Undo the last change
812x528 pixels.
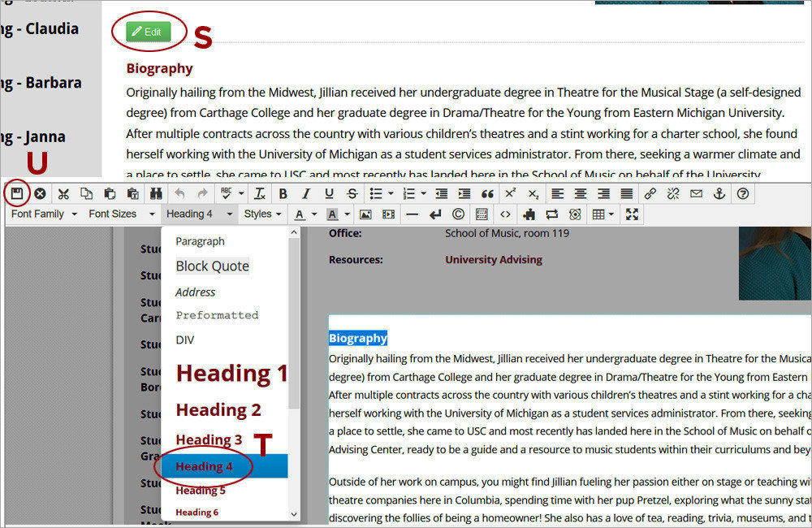point(179,194)
